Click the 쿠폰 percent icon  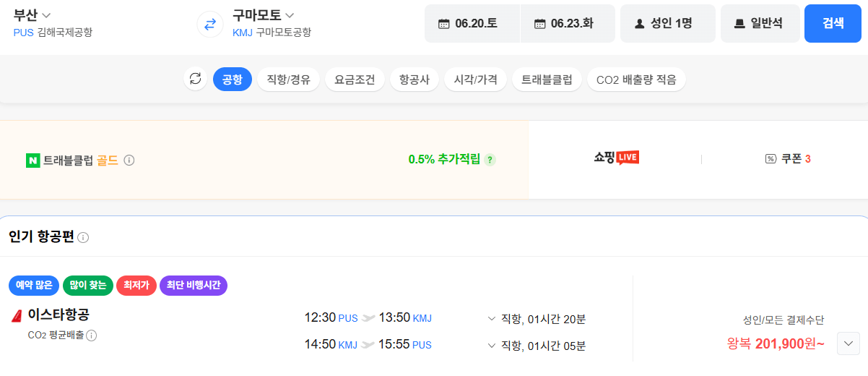tap(771, 159)
